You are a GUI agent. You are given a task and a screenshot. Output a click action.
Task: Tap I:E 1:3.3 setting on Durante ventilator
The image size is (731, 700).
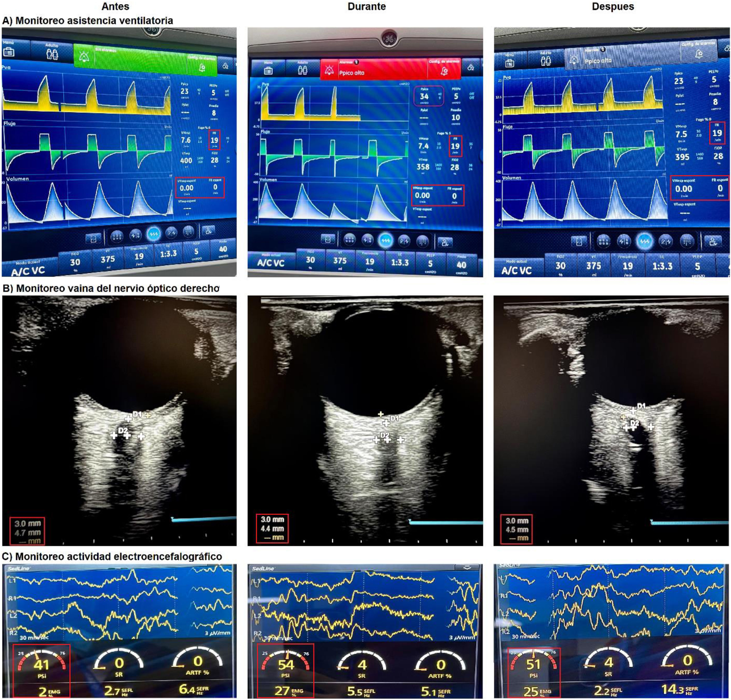400,262
